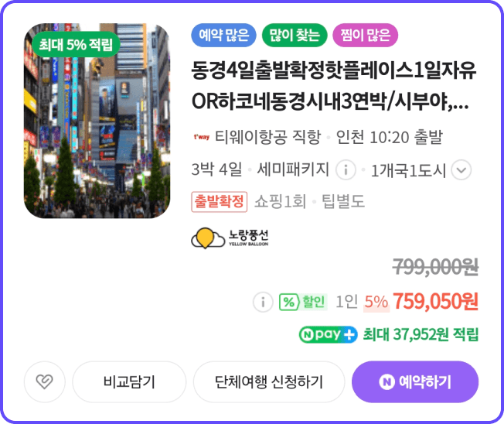
Task: Click 최대 37,952원 적립 reward text
Action: (x=421, y=334)
